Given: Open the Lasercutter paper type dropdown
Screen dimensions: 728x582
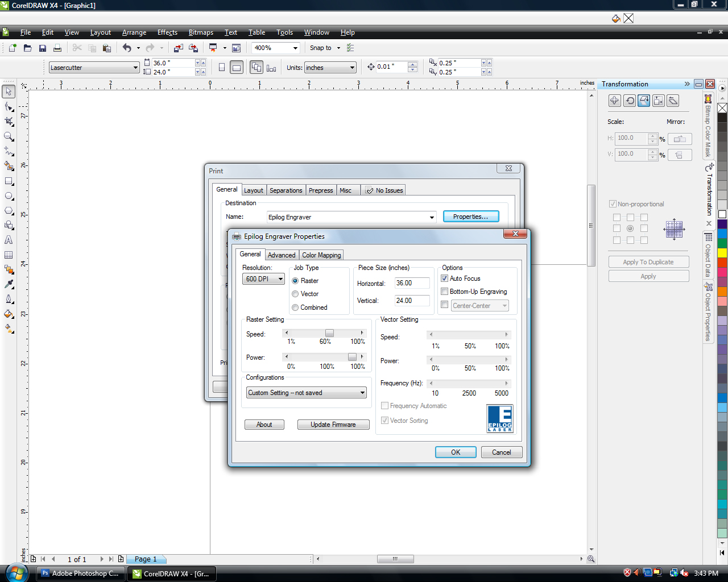Looking at the screenshot, I should click(x=94, y=68).
